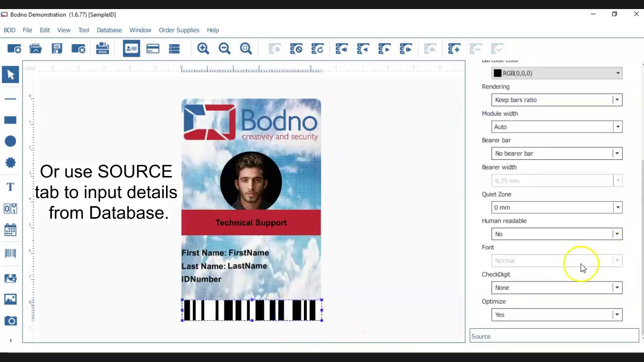Click the Go to first record icon
This screenshot has width=644, height=362.
tap(342, 49)
